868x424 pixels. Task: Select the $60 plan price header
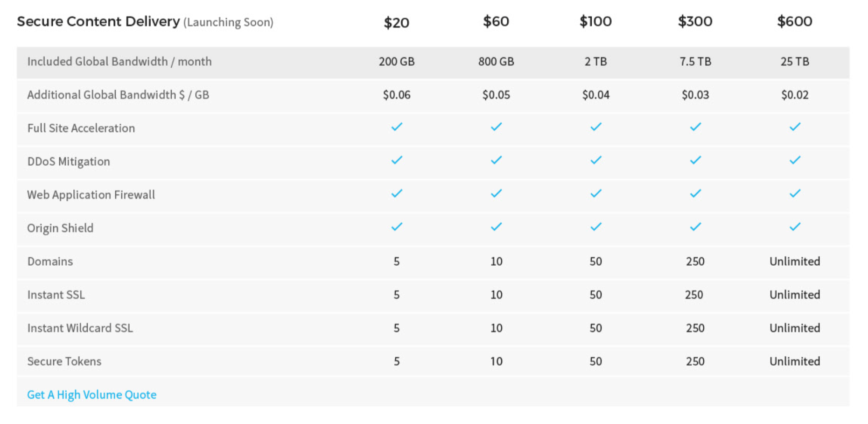496,21
